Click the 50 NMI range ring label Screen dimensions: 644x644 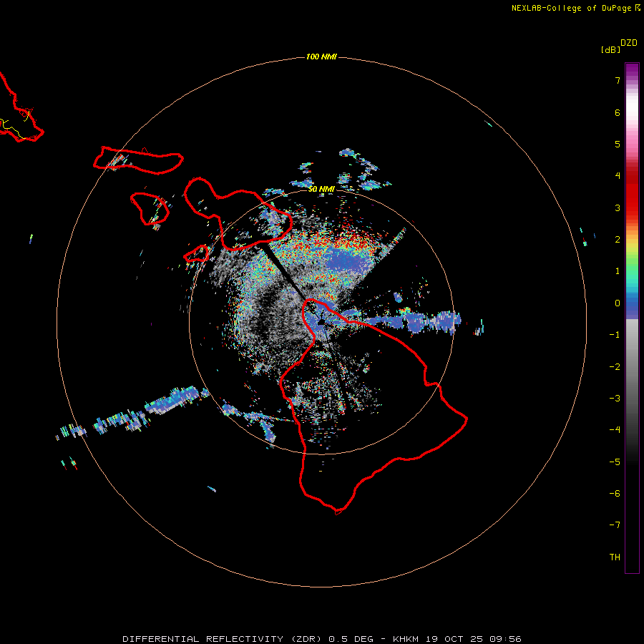321,189
